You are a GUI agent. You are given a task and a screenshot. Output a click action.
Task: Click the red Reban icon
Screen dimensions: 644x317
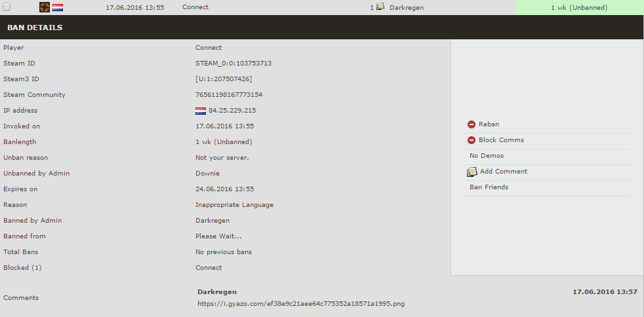472,124
